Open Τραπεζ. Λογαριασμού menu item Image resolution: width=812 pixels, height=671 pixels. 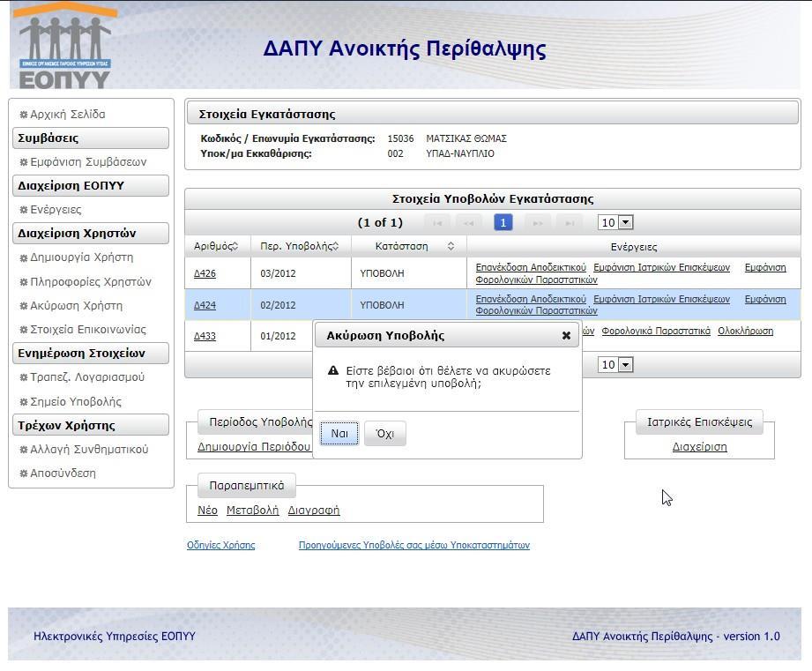87,377
